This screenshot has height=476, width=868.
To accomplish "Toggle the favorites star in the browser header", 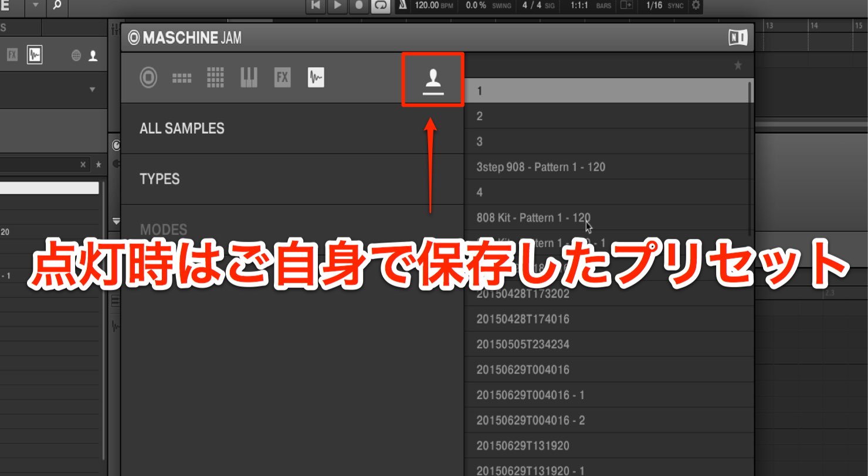I will pyautogui.click(x=738, y=65).
